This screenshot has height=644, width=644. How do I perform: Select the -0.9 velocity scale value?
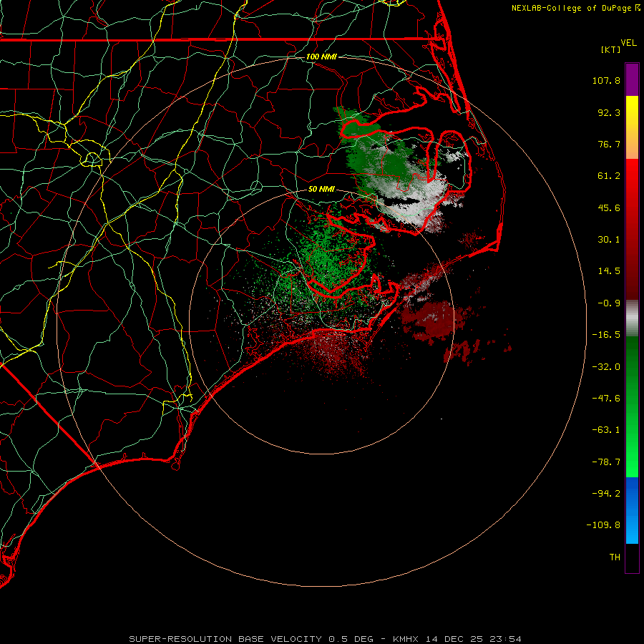(609, 303)
